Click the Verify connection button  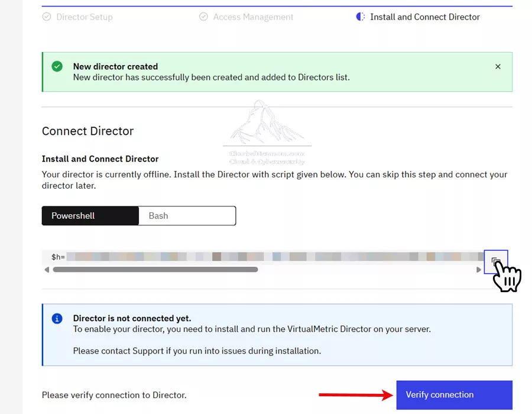(x=455, y=394)
